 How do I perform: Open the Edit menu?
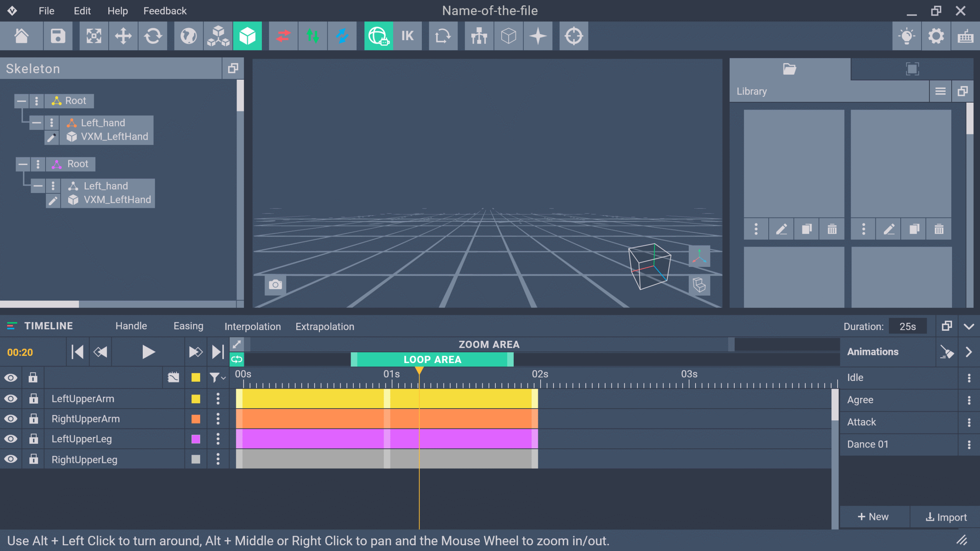click(82, 11)
